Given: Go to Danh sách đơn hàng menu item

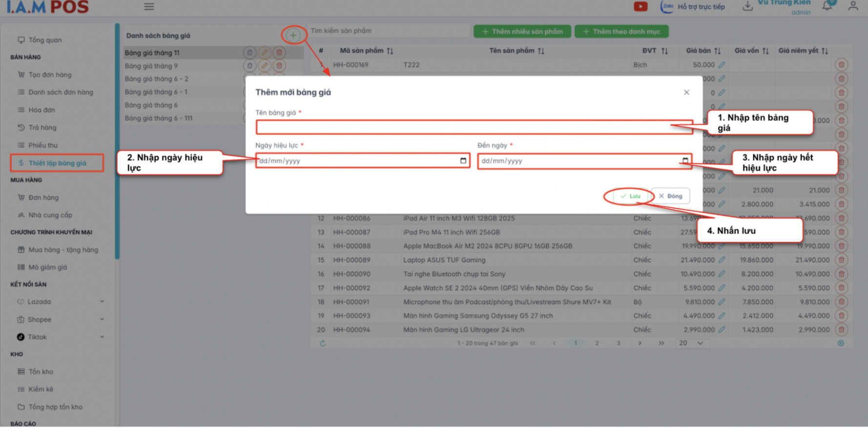Looking at the screenshot, I should [x=61, y=92].
